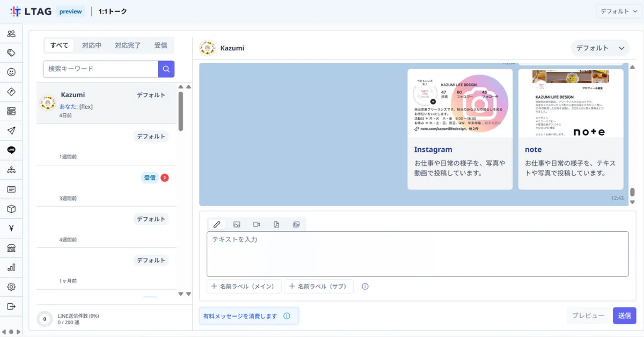Open the text message lines icon in the sidebar

[11, 189]
